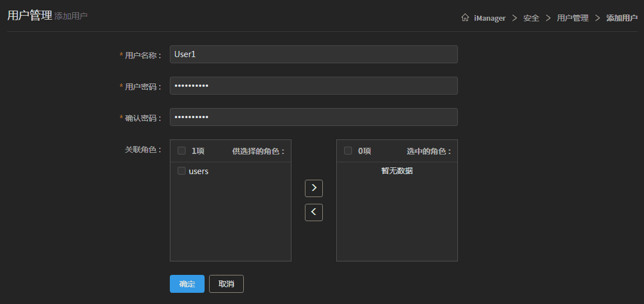Click into the 用户密码 password field

(313, 86)
